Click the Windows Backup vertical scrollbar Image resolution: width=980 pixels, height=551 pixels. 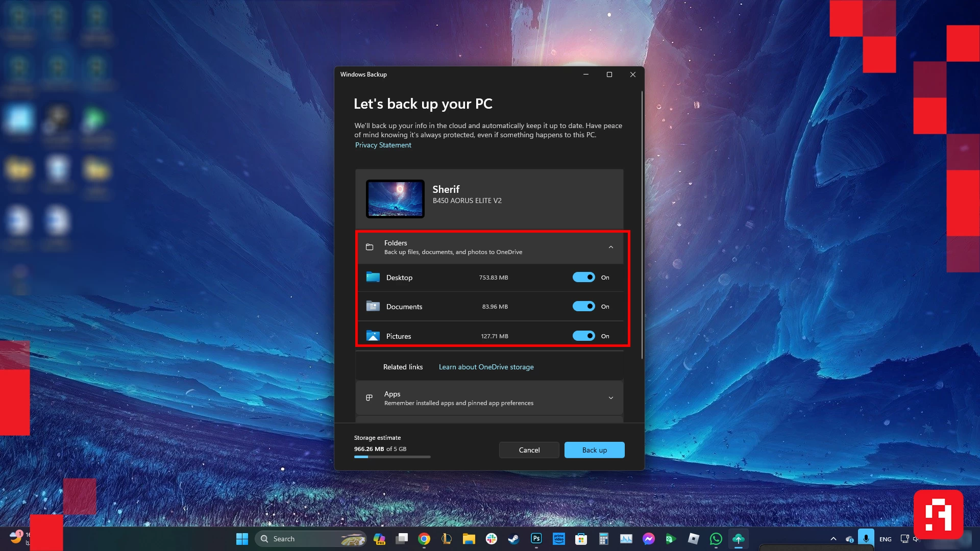[642, 224]
